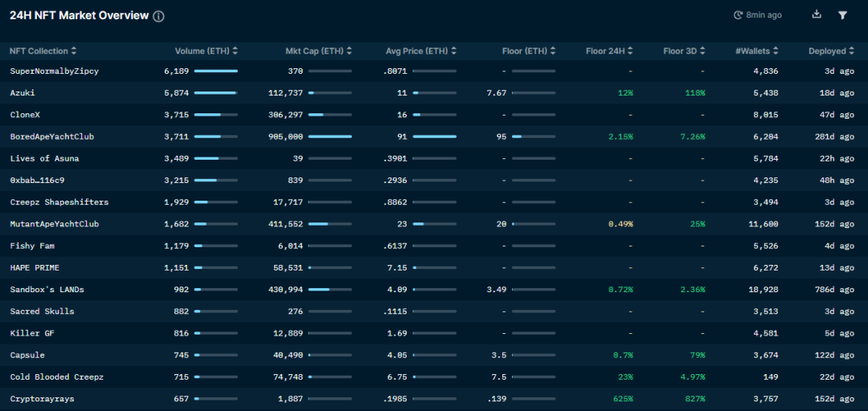Click Sandbox's LANDs market cap bar
868x411 pixels.
coord(330,289)
